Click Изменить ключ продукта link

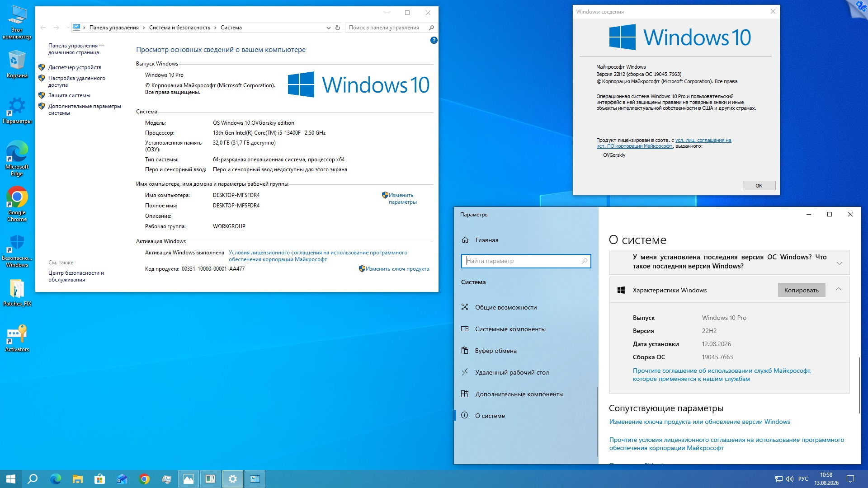click(397, 269)
